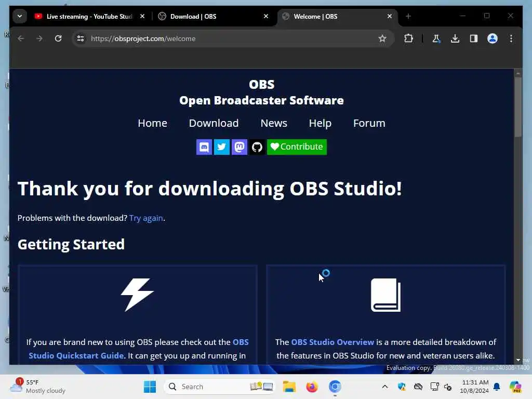Screen dimensions: 532x399
Task: Open the browser extensions puzzle icon
Action: (x=408, y=38)
